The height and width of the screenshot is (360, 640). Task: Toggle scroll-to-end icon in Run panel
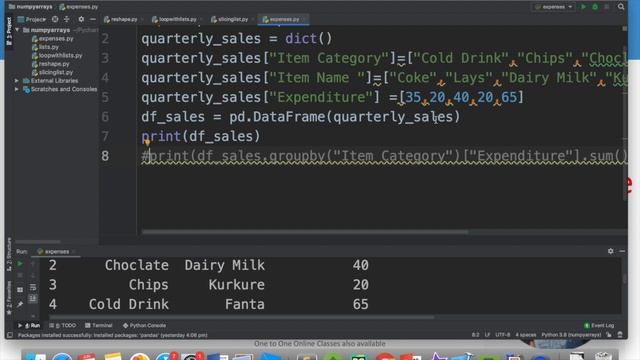pos(33,299)
